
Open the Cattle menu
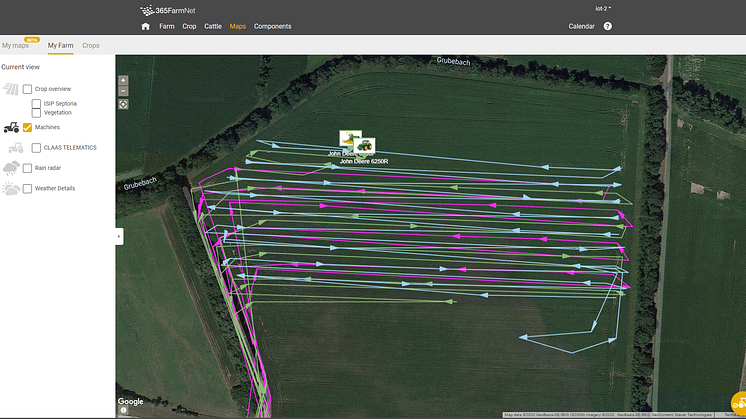point(213,26)
